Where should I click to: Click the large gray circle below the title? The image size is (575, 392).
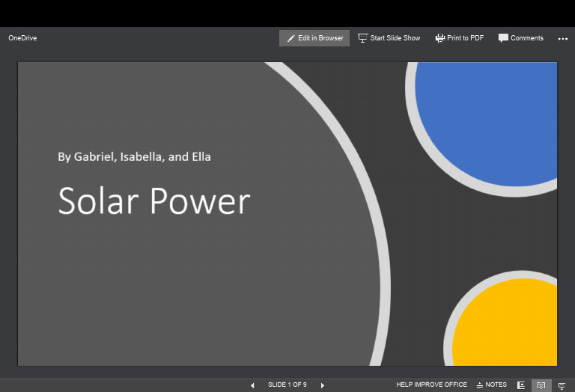tap(187, 299)
